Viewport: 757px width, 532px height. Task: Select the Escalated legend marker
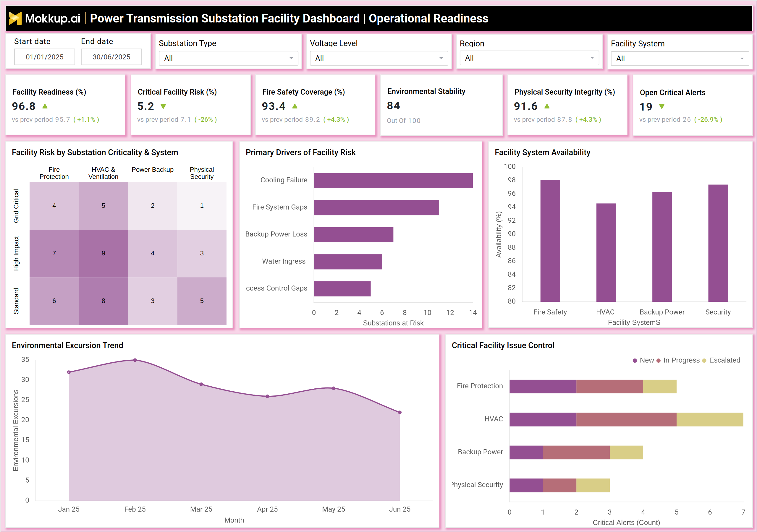704,360
